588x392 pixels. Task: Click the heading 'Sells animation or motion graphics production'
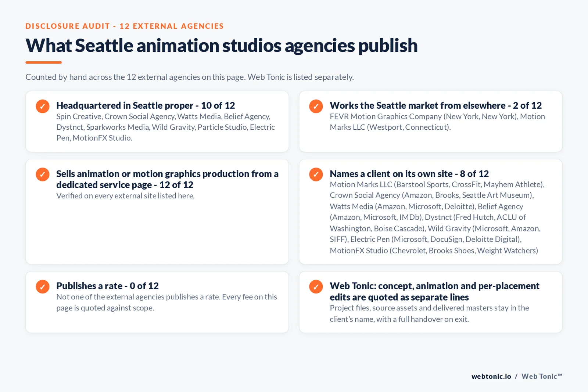point(167,179)
